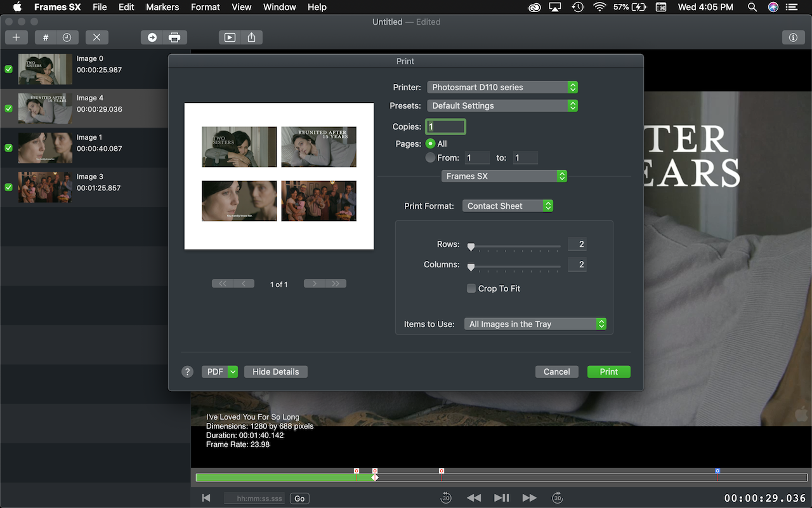
Task: Click the fast-forward playback button
Action: pyautogui.click(x=530, y=498)
